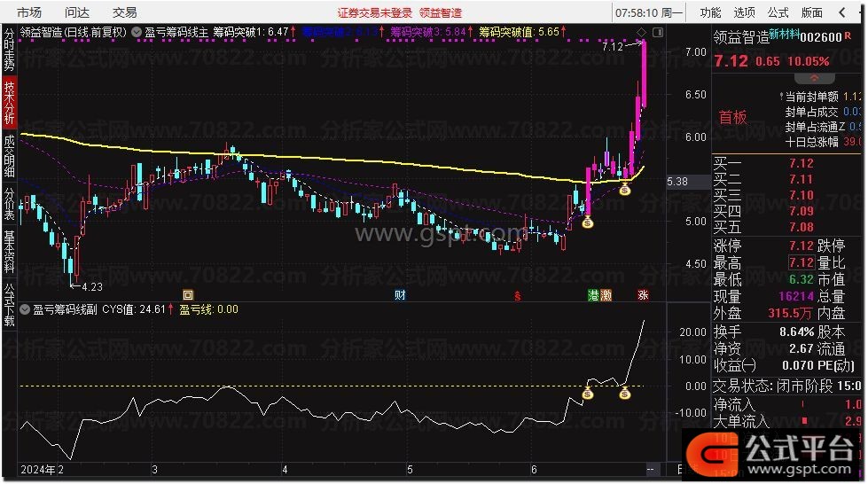Image resolution: width=868 pixels, height=484 pixels.
Task: Click the upper money bag on the main chart
Action: [625, 190]
